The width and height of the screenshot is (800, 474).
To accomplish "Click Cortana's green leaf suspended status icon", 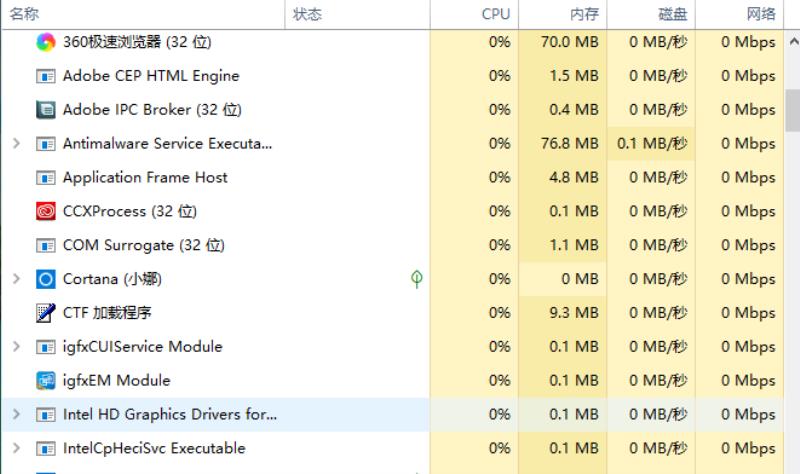I will click(417, 279).
